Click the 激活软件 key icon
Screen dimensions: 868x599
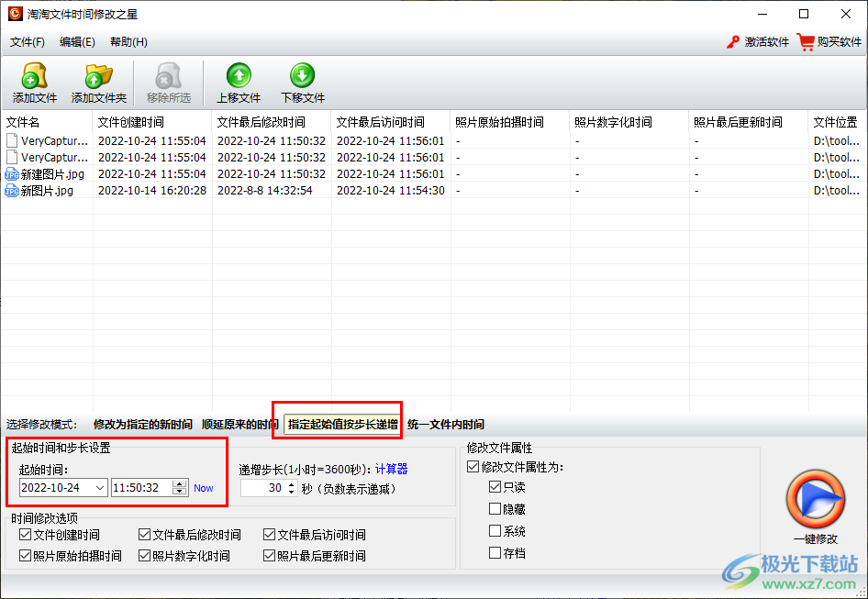(733, 42)
